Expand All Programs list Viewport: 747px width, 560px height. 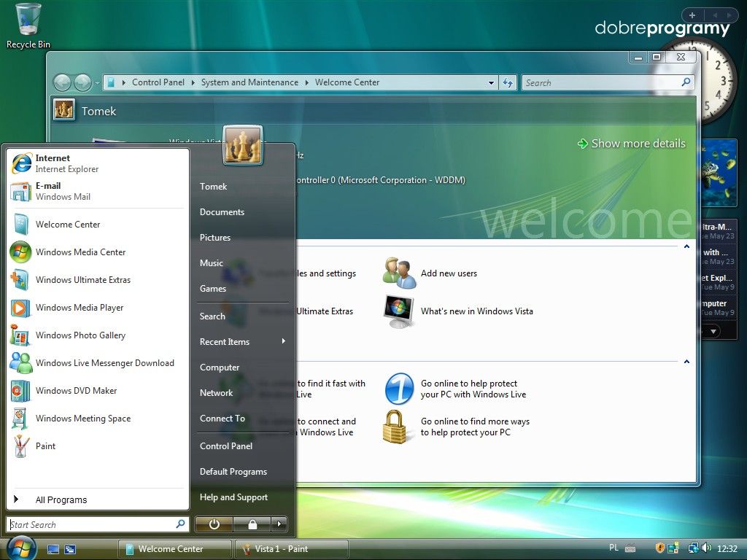[61, 500]
